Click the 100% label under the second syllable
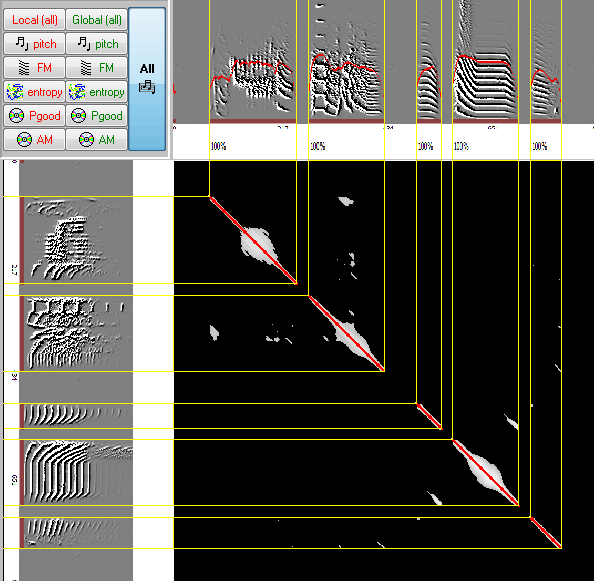This screenshot has height=581, width=594. pos(318,146)
